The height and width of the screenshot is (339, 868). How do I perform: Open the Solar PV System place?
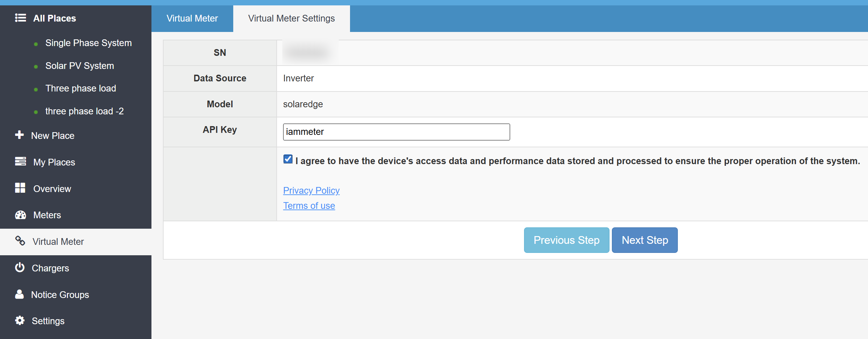pyautogui.click(x=80, y=66)
